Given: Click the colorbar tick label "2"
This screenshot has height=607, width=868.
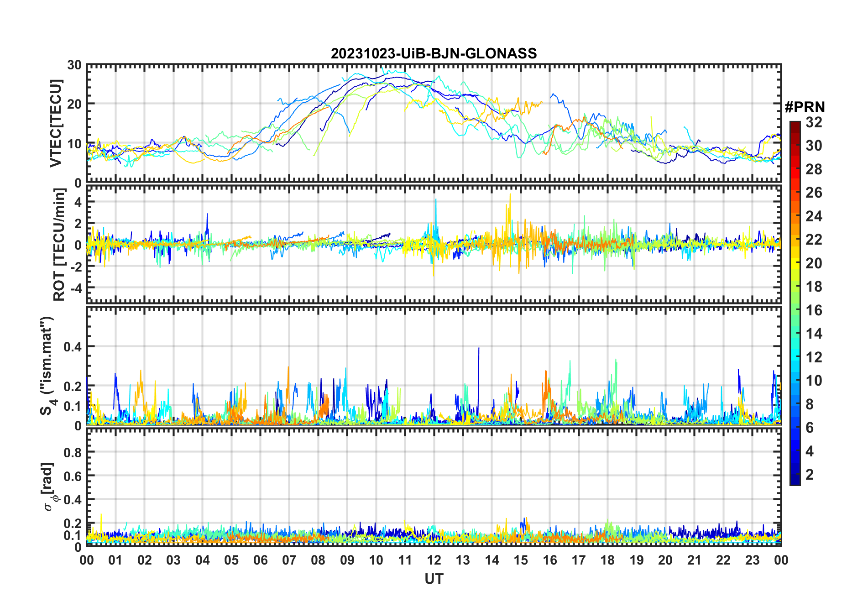Looking at the screenshot, I should tap(810, 475).
